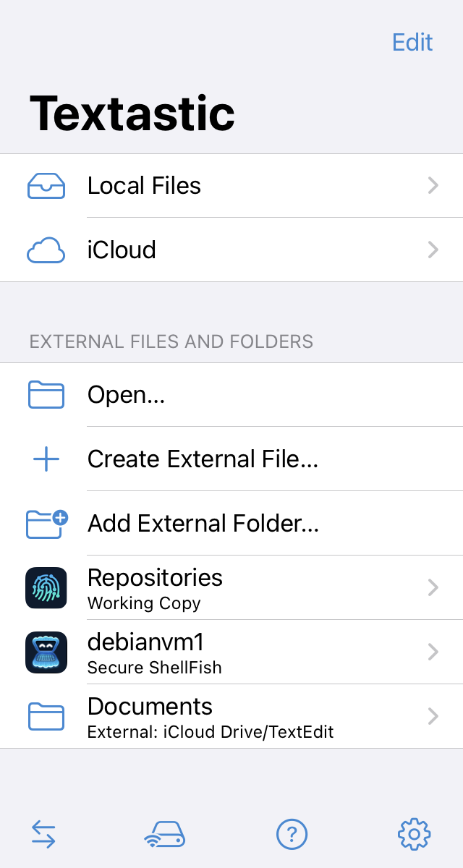Open help question mark icon
The image size is (463, 868).
(292, 835)
